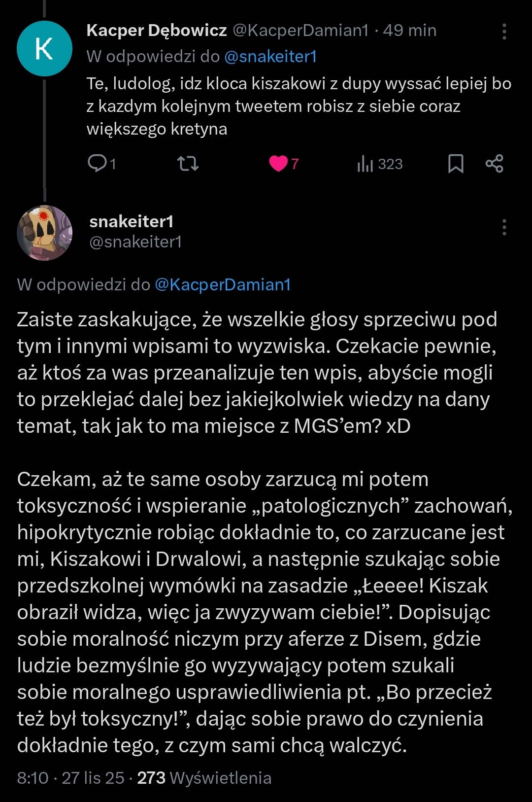Open snakeiter1's profile picture
Screen dimensions: 532x802
pos(44,233)
